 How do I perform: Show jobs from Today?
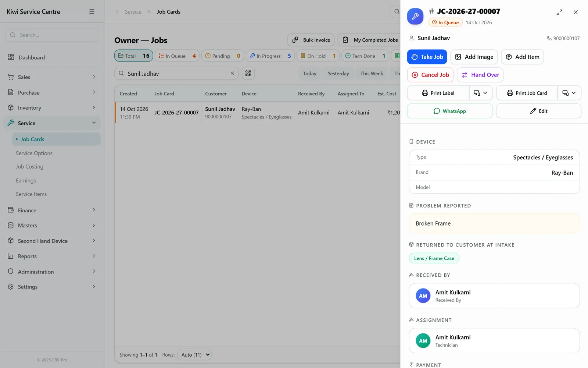309,73
